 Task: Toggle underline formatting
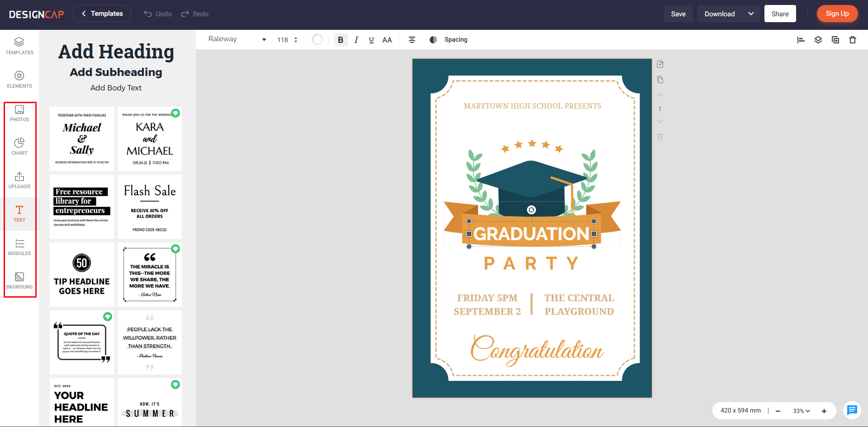(371, 40)
